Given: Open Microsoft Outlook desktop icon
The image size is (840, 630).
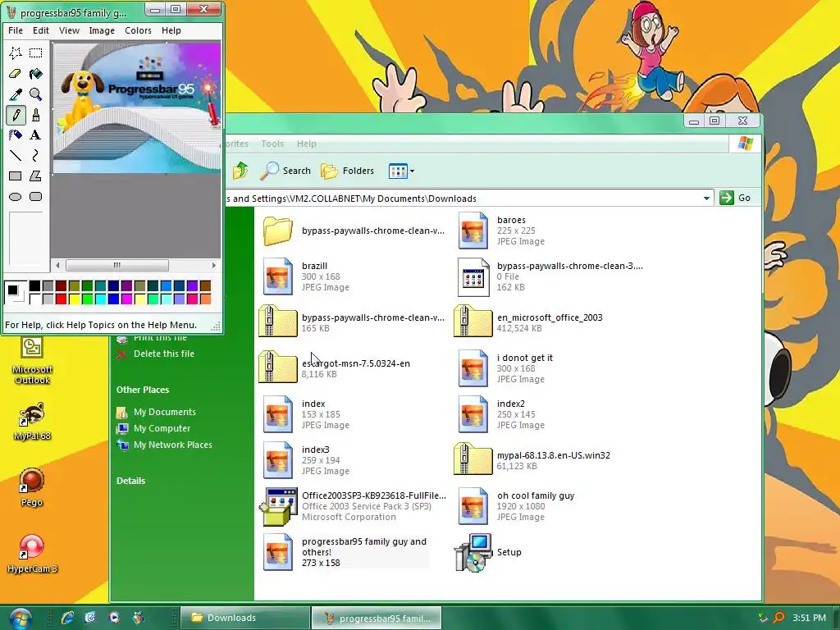Looking at the screenshot, I should tap(32, 359).
